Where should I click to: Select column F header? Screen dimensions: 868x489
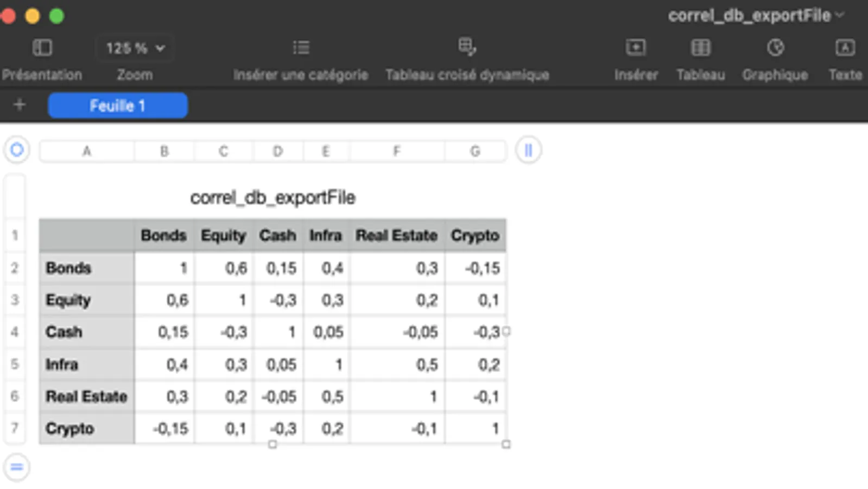coord(397,151)
